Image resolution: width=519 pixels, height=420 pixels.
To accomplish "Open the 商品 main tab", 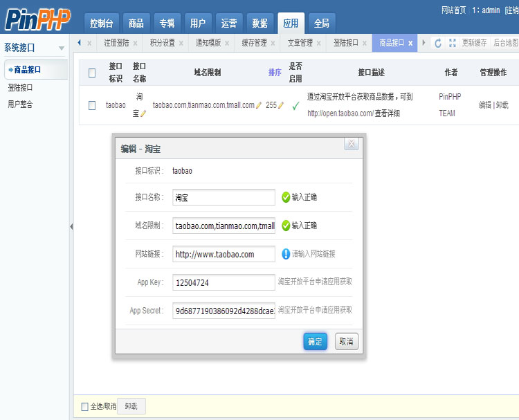I will (136, 24).
